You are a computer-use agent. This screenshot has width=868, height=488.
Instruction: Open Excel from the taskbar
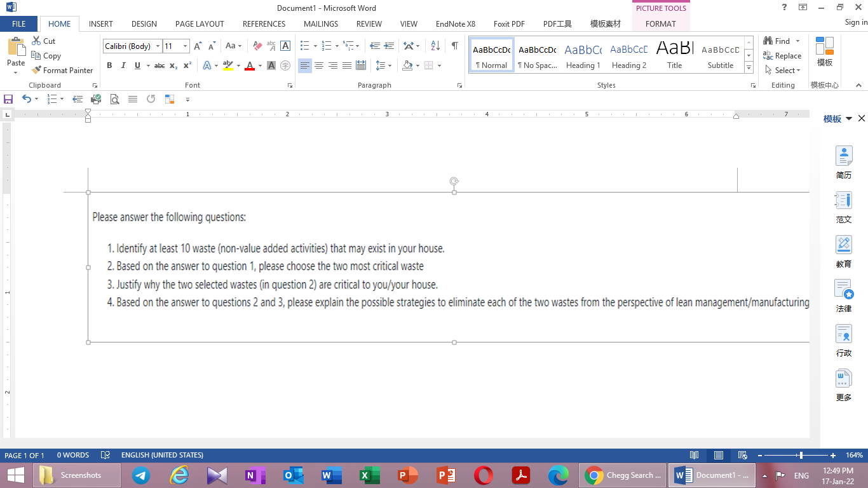click(x=369, y=475)
